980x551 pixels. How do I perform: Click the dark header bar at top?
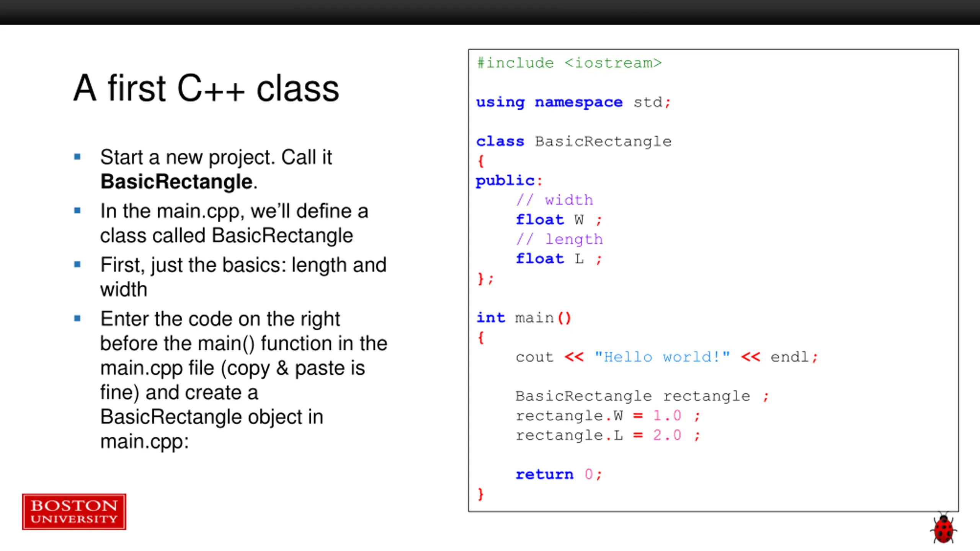[490, 12]
